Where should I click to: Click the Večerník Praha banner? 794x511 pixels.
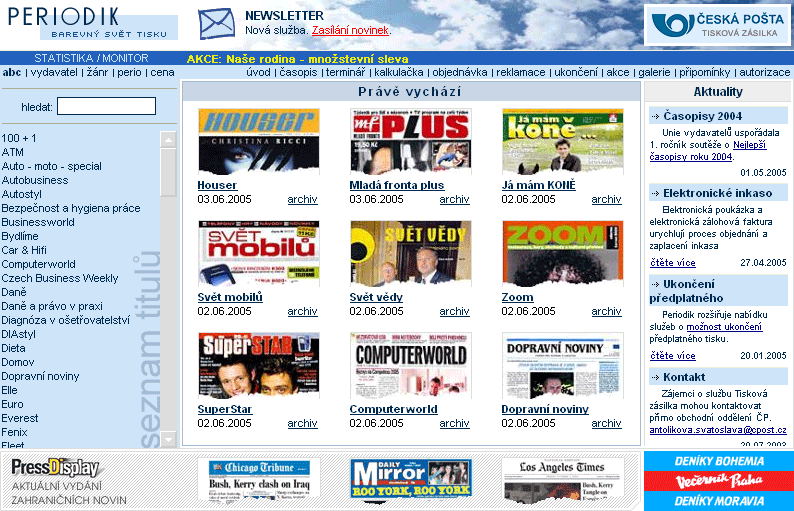click(x=718, y=480)
